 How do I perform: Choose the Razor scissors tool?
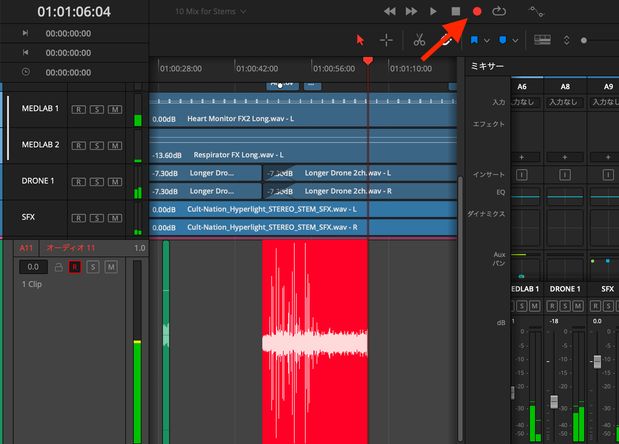pos(419,40)
